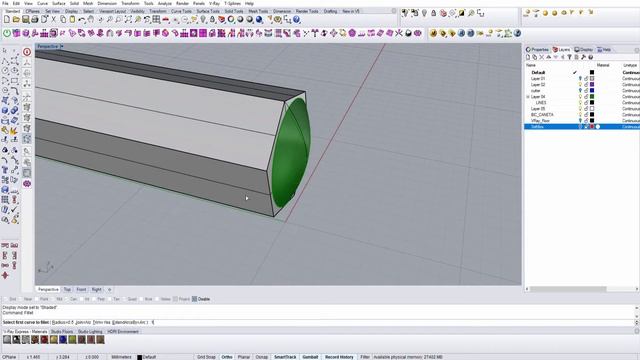Click the four-viewport layout icon
The image size is (640, 360).
coord(156,20)
